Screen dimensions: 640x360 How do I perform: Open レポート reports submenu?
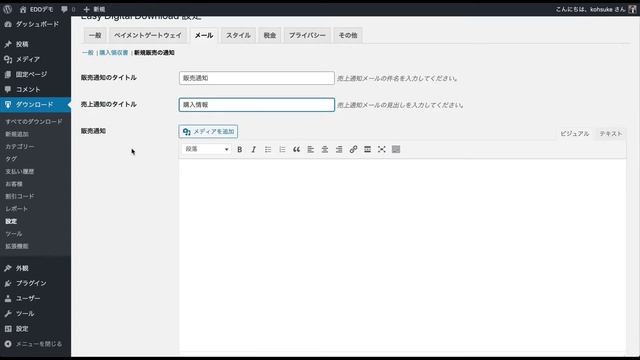pyautogui.click(x=16, y=209)
